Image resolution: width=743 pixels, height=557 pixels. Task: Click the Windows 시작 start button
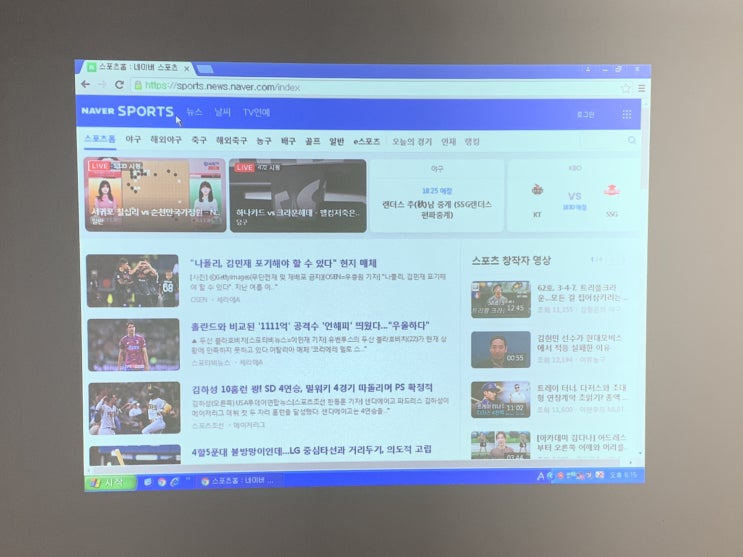click(x=111, y=483)
